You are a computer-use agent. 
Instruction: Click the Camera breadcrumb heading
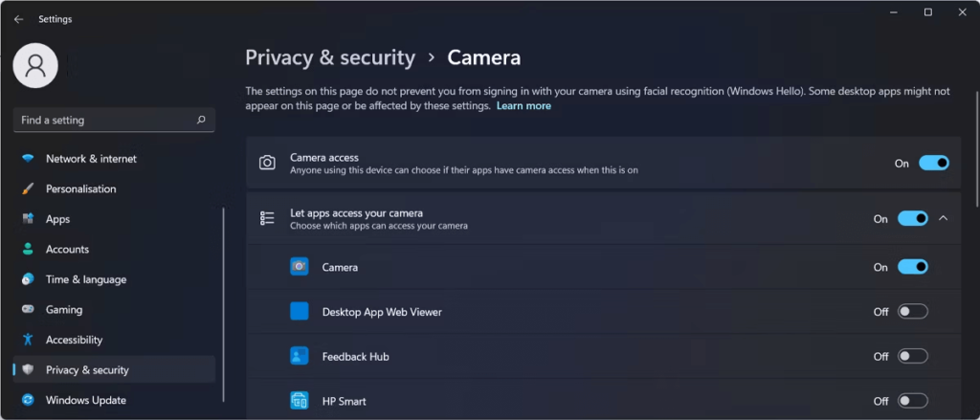[483, 57]
